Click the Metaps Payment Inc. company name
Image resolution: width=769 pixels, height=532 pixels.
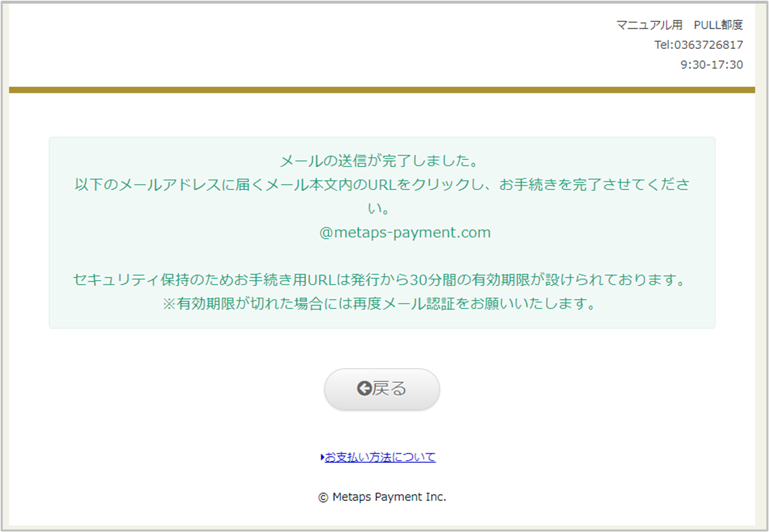389,497
